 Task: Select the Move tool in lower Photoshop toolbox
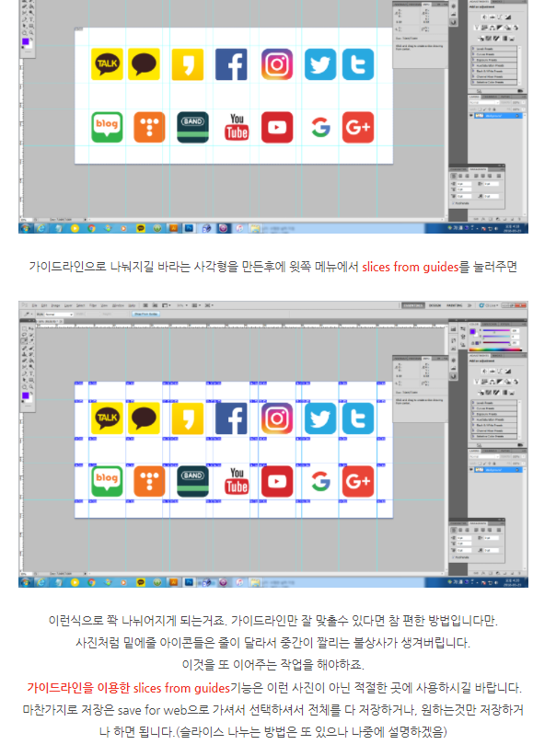click(31, 328)
